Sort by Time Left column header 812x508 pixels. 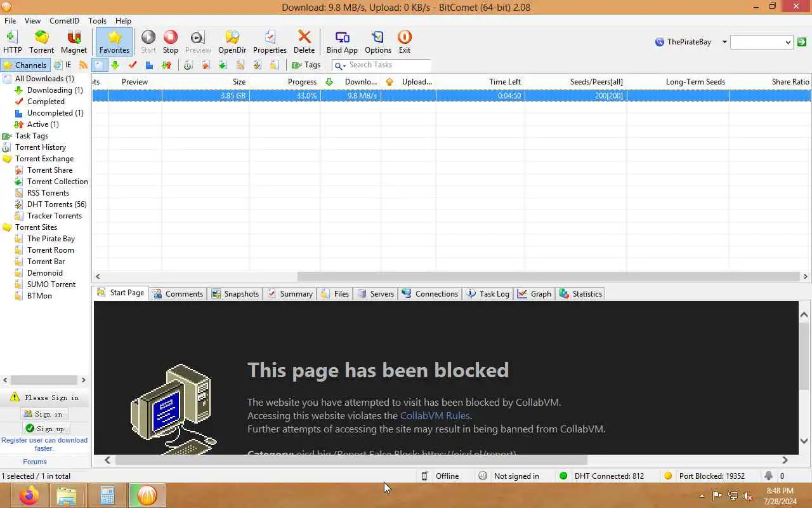point(505,82)
